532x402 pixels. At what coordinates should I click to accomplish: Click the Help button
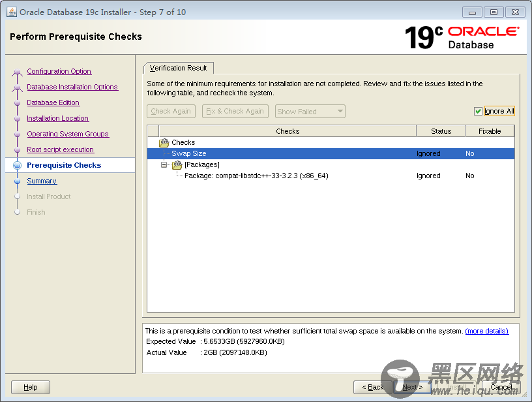click(x=31, y=387)
